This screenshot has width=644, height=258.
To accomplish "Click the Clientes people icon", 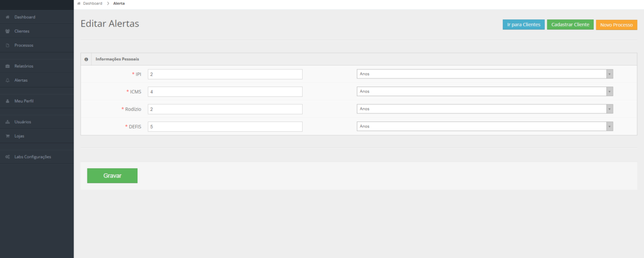I will pyautogui.click(x=8, y=31).
